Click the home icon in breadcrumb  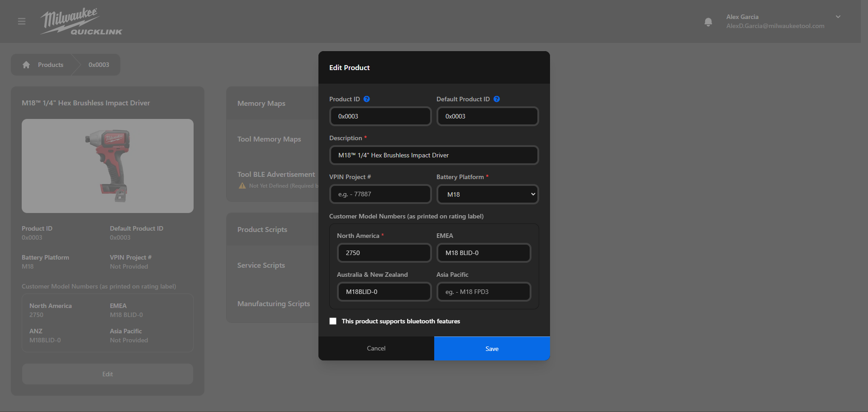pos(26,65)
